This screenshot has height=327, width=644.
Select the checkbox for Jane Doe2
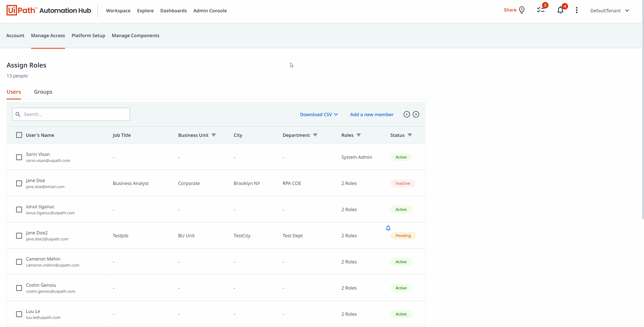19,236
